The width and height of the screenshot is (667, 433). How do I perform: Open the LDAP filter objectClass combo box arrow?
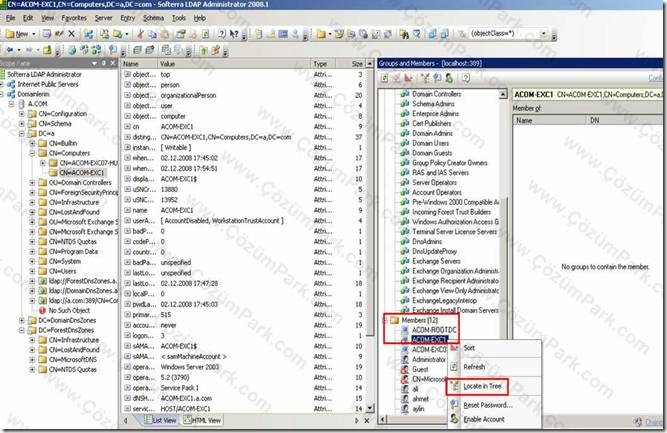point(544,34)
